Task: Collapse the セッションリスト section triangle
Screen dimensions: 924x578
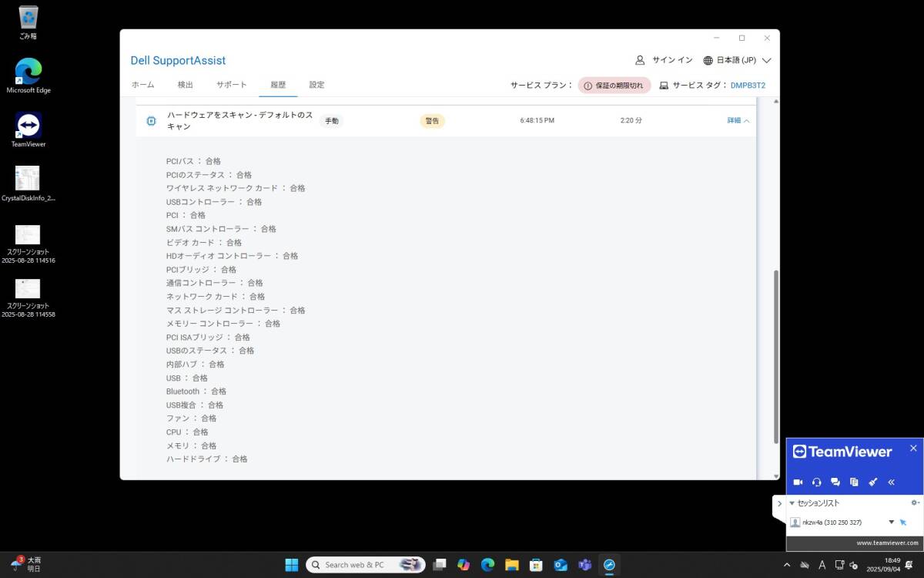Action: click(x=792, y=503)
